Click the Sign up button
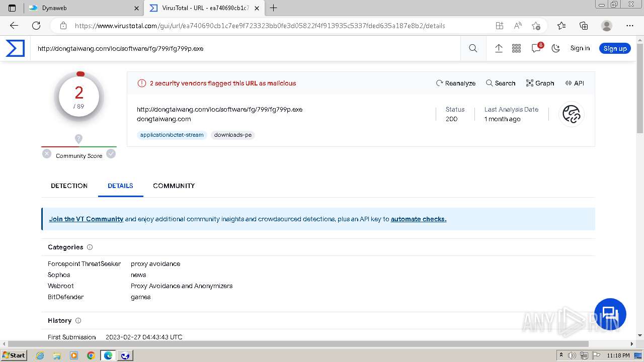This screenshot has width=644, height=362. point(615,48)
